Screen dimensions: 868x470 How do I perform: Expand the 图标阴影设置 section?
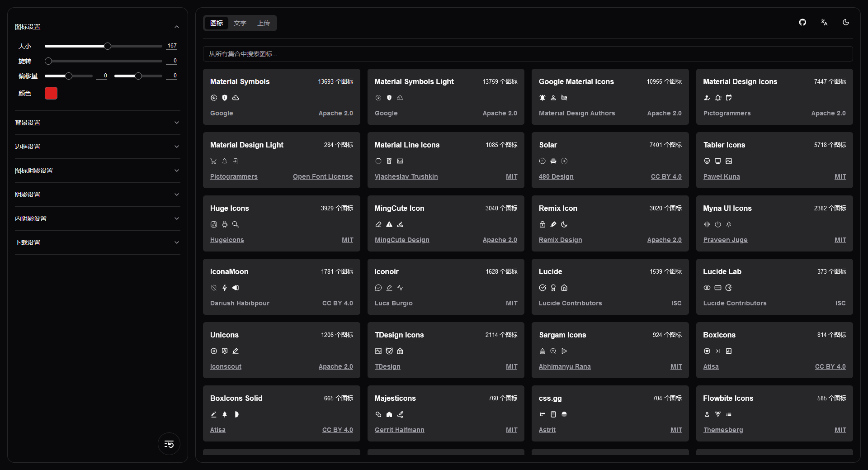pos(97,171)
